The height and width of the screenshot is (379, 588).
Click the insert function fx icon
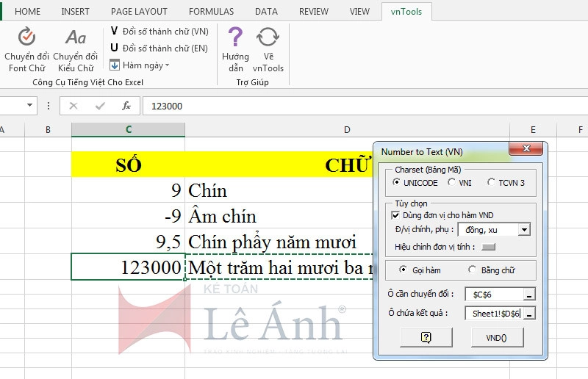tap(126, 106)
